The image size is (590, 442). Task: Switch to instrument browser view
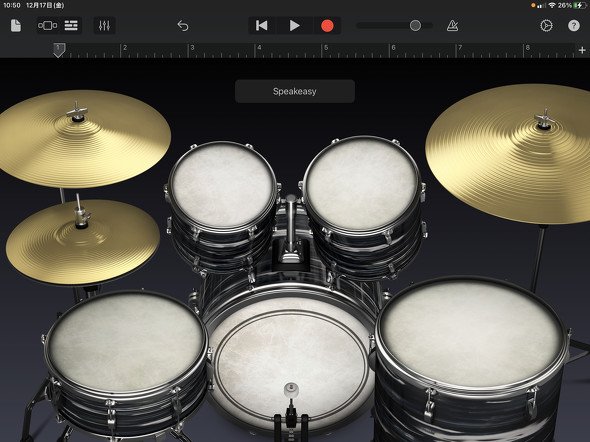coord(47,26)
